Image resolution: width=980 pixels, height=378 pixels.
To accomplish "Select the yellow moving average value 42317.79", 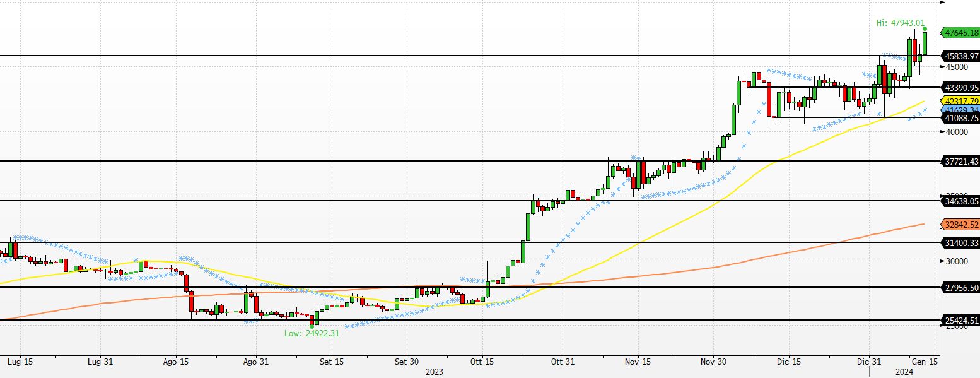I will click(x=960, y=101).
